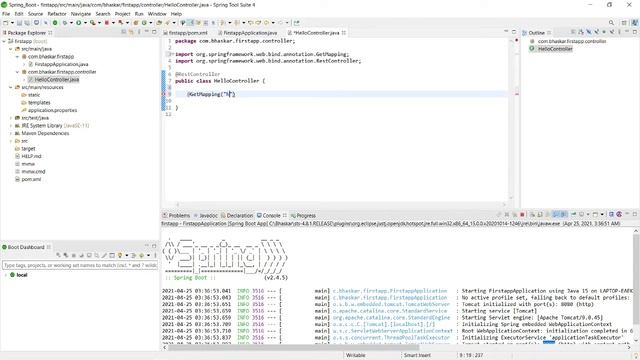Maximize the editor area
The image size is (640, 360).
click(514, 32)
